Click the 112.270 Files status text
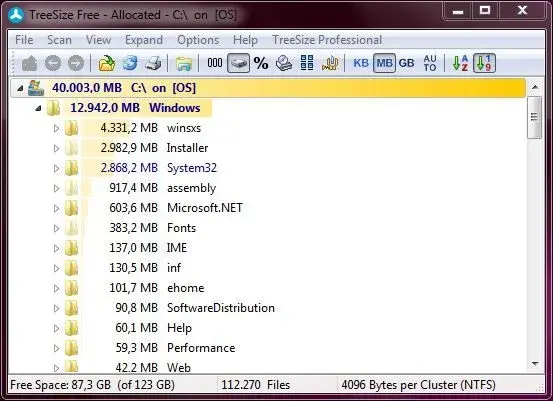 click(x=255, y=385)
